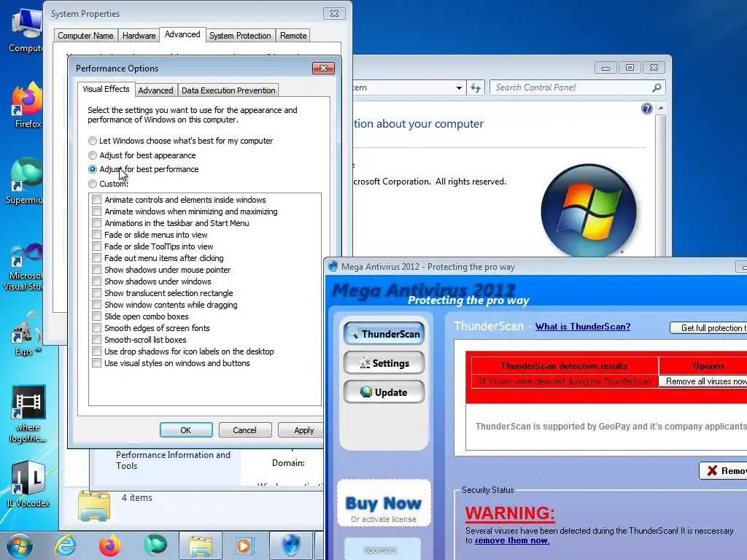Open the address bar dropdown arrow
This screenshot has width=747, height=560.
point(459,87)
